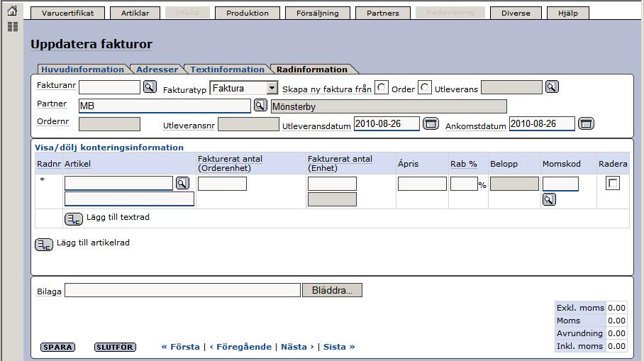
Task: Switch to the Adresser tab
Action: 157,70
